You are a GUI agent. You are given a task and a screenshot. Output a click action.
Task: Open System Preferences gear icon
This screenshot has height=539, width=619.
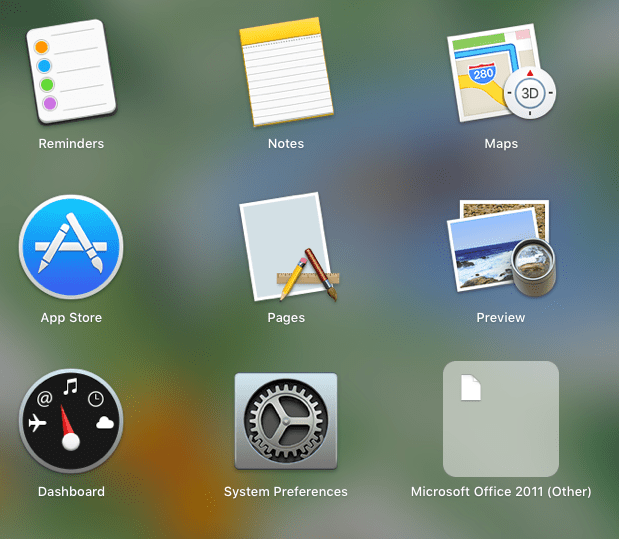286,421
